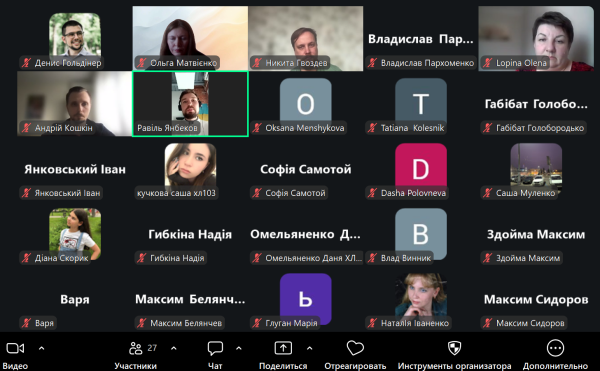Click muted mic icon of Андрій Кошкін

(26, 128)
